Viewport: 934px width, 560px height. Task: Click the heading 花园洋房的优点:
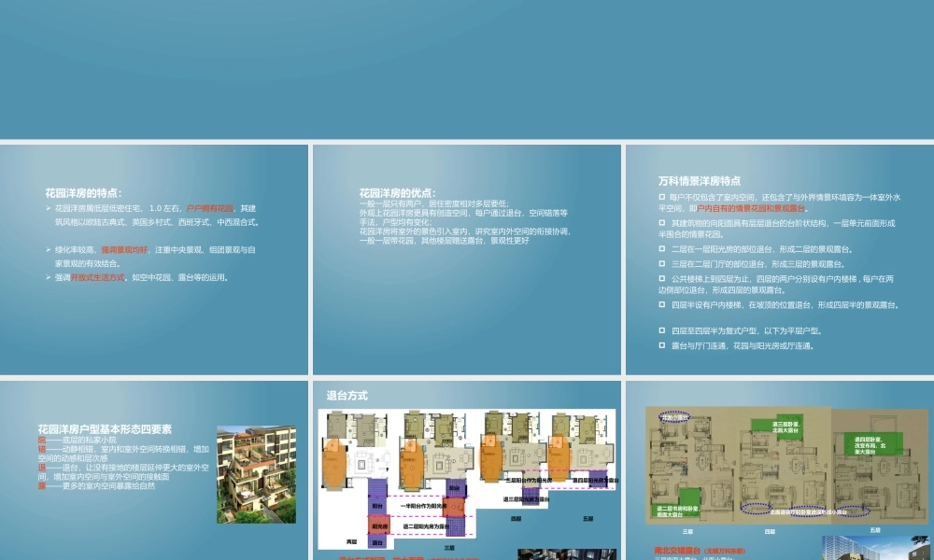pyautogui.click(x=397, y=193)
